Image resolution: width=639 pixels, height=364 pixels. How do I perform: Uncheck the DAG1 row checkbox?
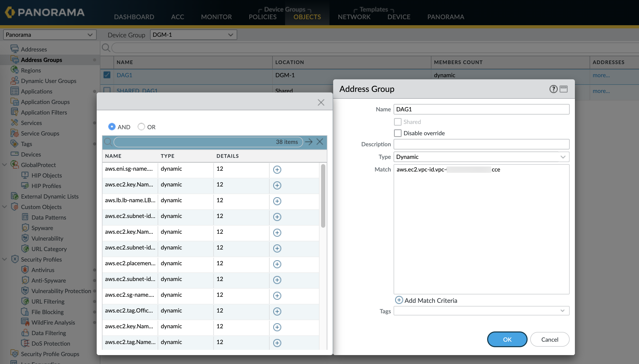(x=107, y=75)
